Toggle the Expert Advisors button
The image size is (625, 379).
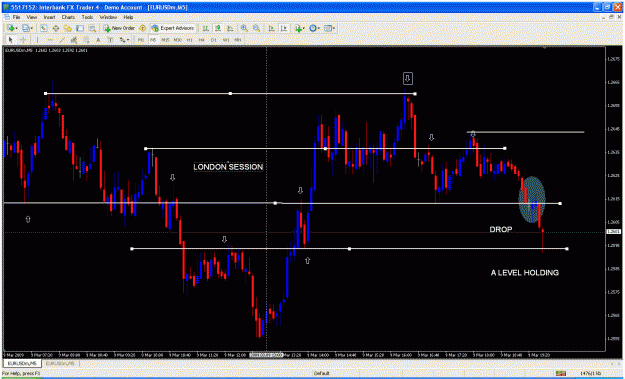click(x=173, y=28)
